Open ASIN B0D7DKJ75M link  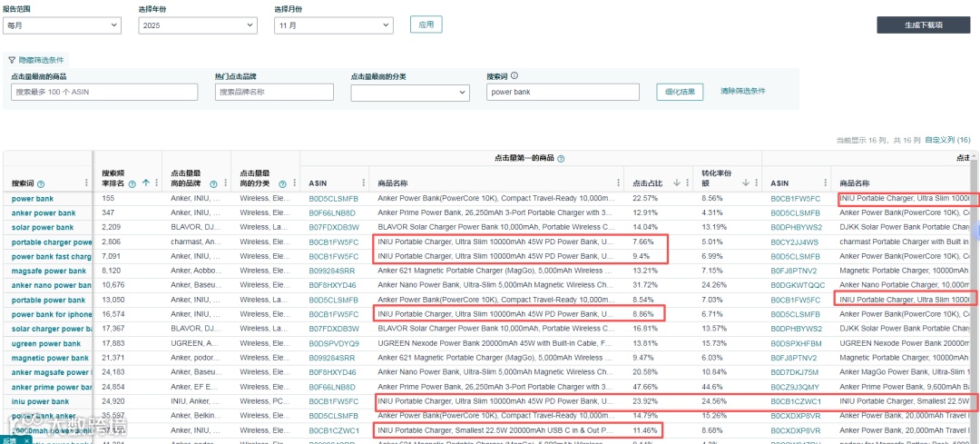[795, 372]
